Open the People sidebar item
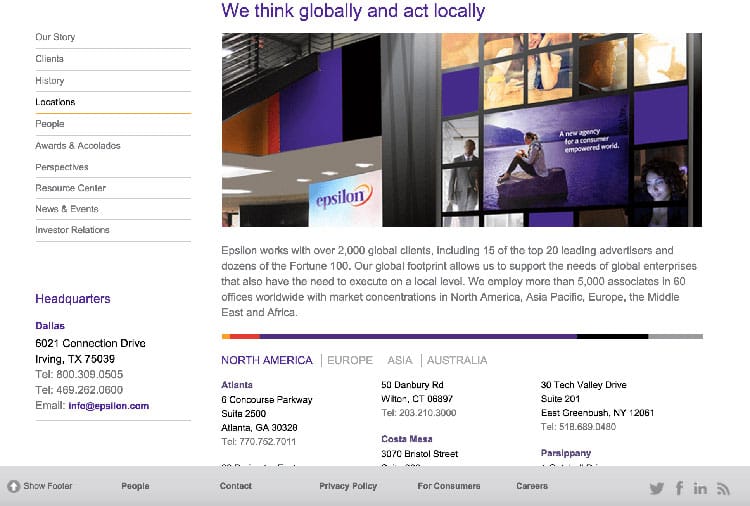This screenshot has height=506, width=750. (x=50, y=124)
